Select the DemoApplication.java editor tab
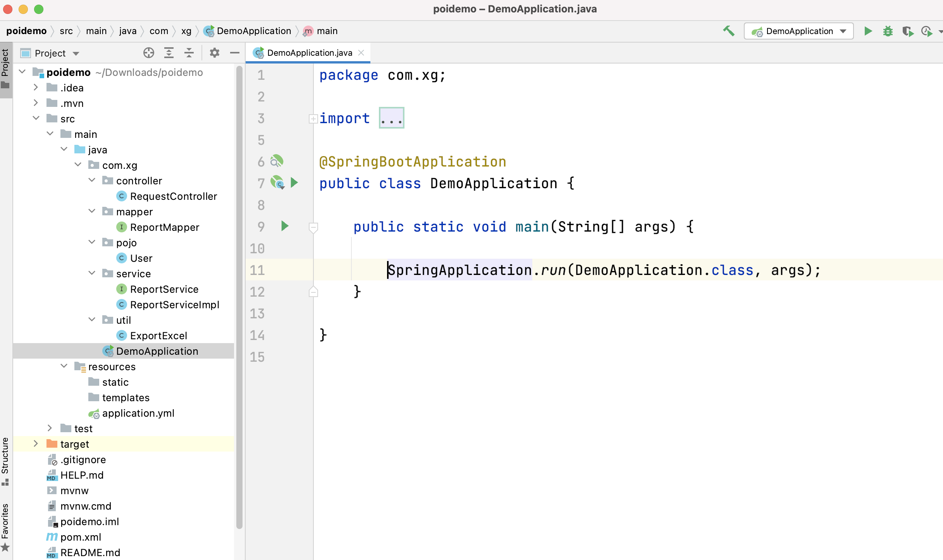The height and width of the screenshot is (560, 943). point(309,53)
